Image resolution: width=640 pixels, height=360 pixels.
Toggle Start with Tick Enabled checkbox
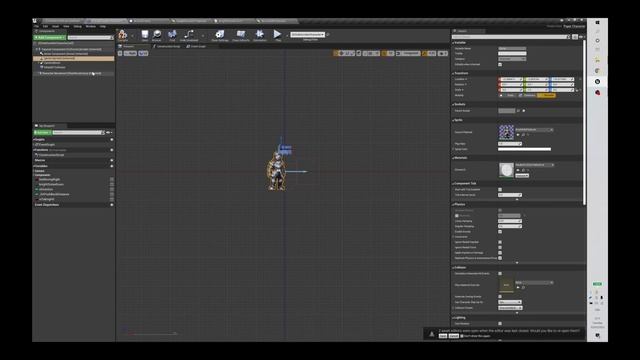tap(500, 190)
